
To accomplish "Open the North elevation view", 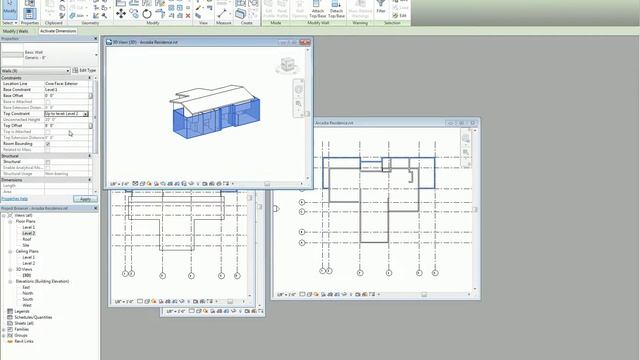I will (28, 293).
